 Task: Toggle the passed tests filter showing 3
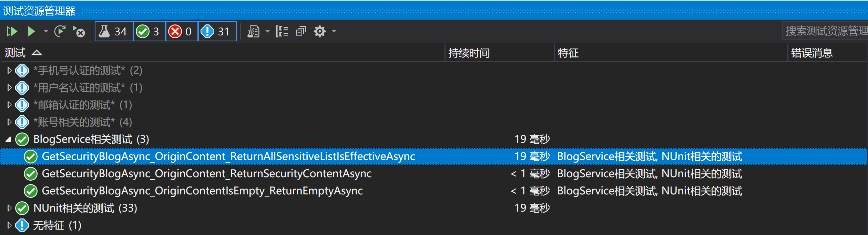point(150,31)
